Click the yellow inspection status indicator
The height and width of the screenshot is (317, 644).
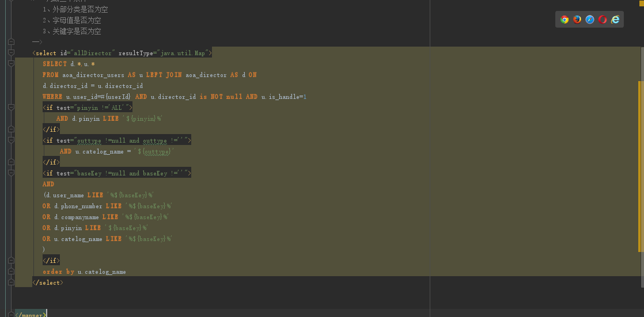(x=641, y=3)
